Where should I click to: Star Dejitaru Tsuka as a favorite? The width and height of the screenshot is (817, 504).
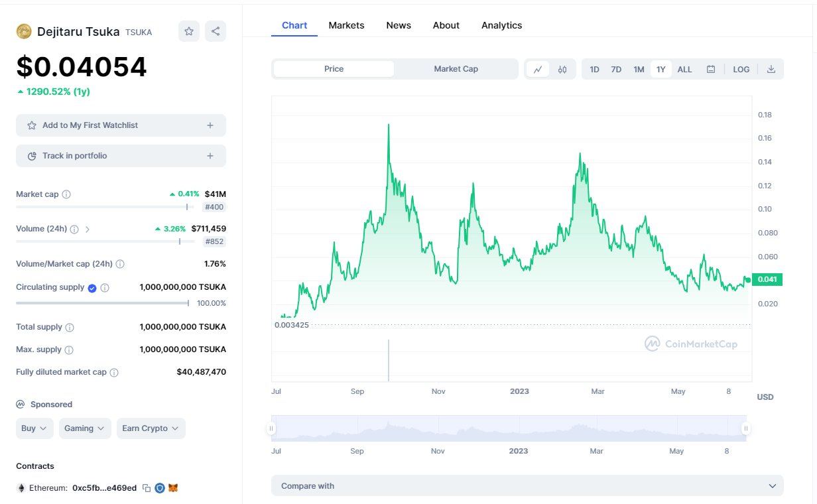pos(189,31)
